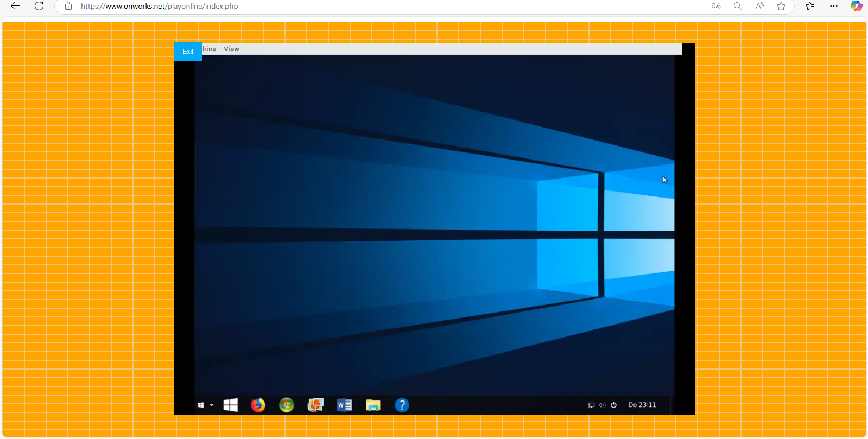The height and width of the screenshot is (439, 868).
Task: Open the Copilot icon
Action: click(857, 6)
